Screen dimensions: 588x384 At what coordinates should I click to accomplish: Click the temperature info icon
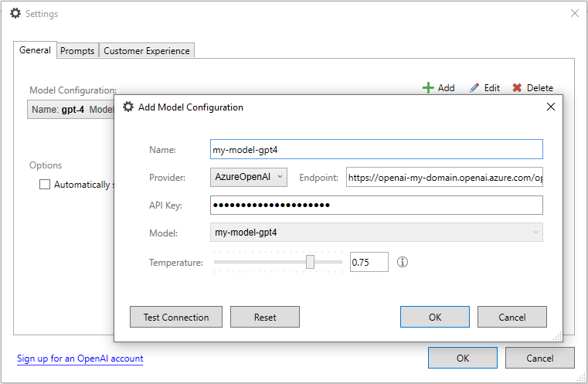403,263
